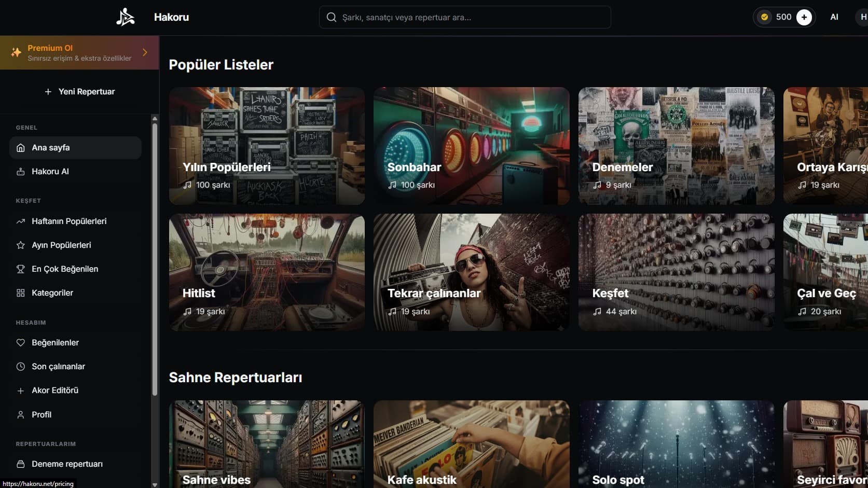Open Hakoru AI from the sidebar
The image size is (868, 488).
click(x=75, y=172)
